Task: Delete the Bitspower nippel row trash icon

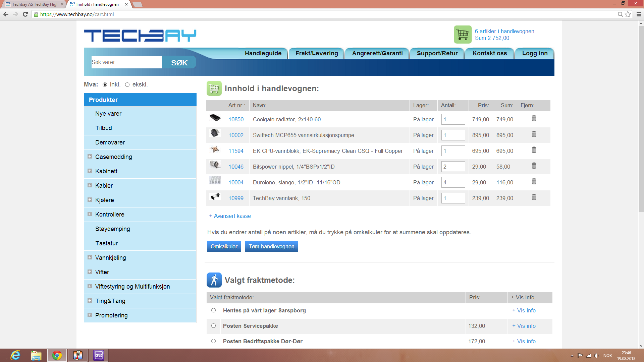Action: (x=534, y=166)
